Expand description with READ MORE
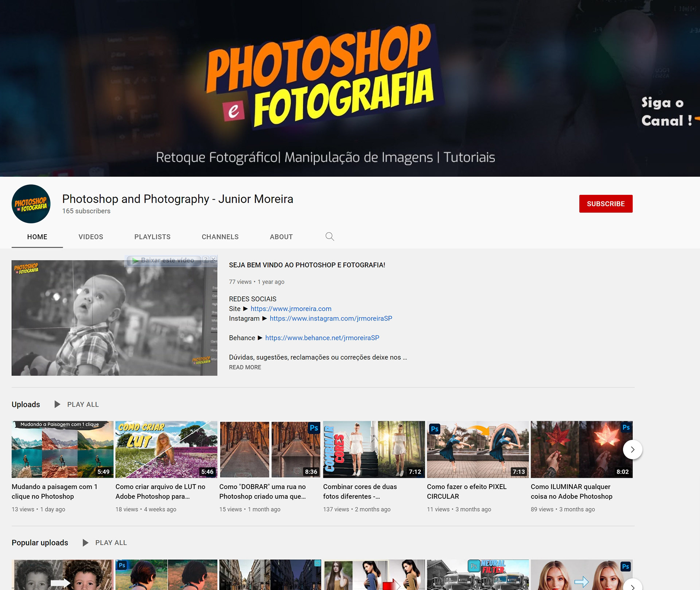The image size is (700, 590). [245, 367]
